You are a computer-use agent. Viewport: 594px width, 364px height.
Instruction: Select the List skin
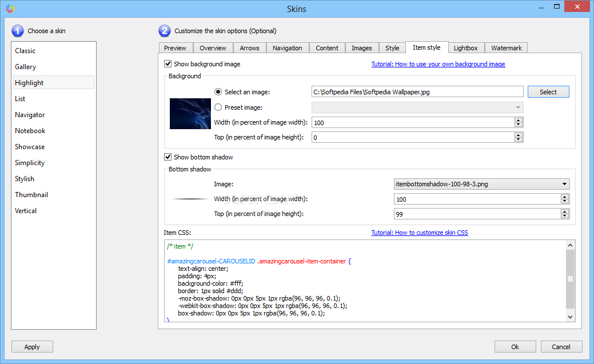53,98
